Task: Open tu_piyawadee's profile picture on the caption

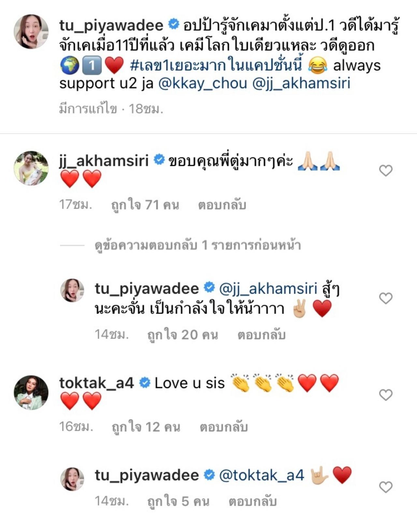Action: pos(31,31)
